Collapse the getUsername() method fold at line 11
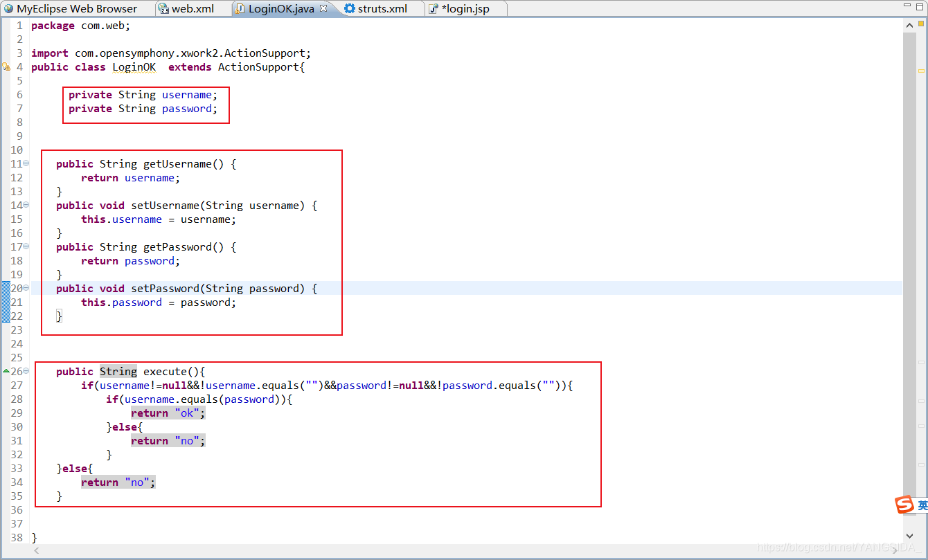Image resolution: width=928 pixels, height=560 pixels. click(x=26, y=163)
